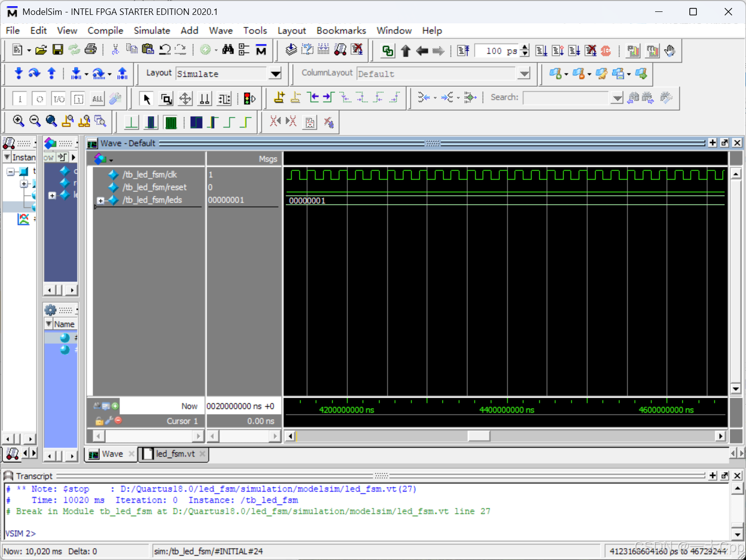
Task: Switch to the led_fsm.vt tab
Action: click(x=174, y=454)
